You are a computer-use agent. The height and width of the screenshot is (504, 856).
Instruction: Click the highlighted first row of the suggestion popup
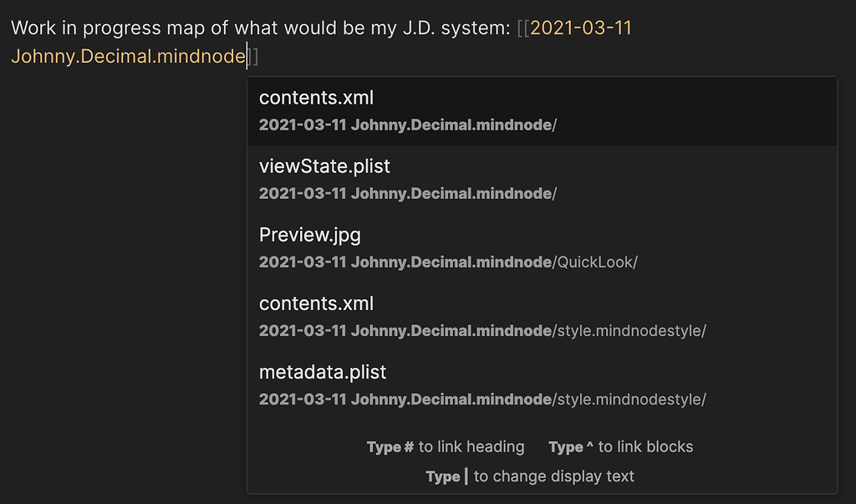543,109
